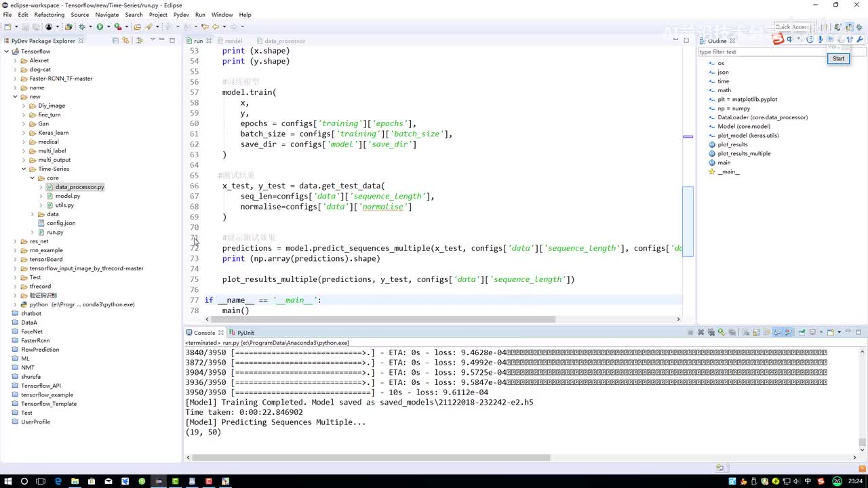Click Link with Editor icon in Package Explorer
The width and height of the screenshot is (868, 488).
(x=125, y=41)
